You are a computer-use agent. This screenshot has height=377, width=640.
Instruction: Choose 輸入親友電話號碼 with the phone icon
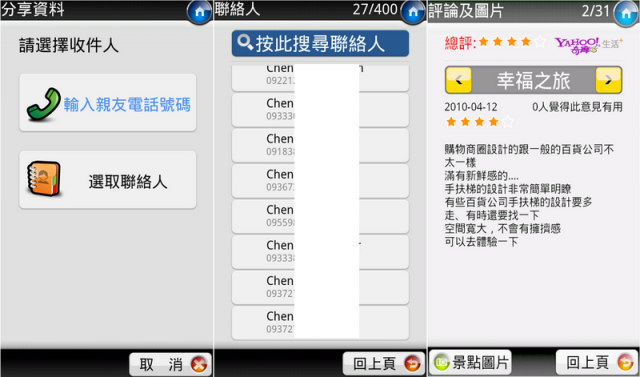tap(108, 103)
